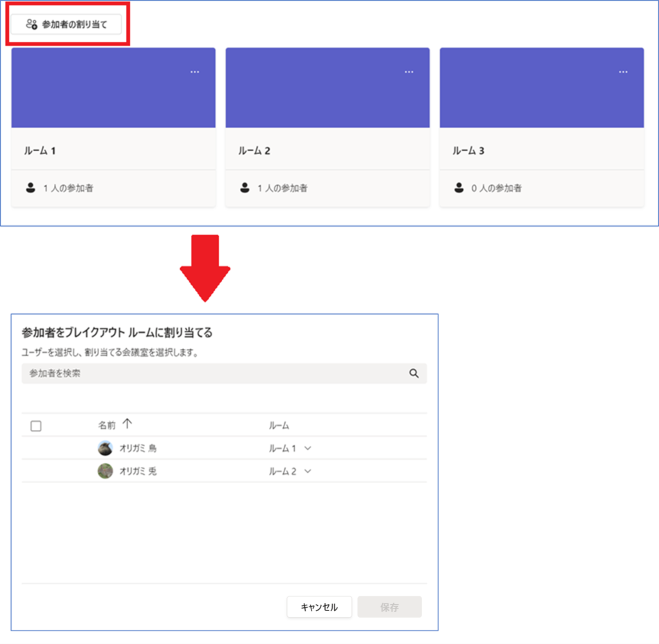Toggle the select-all participants checkbox
The height and width of the screenshot is (644, 659).
[x=36, y=426]
